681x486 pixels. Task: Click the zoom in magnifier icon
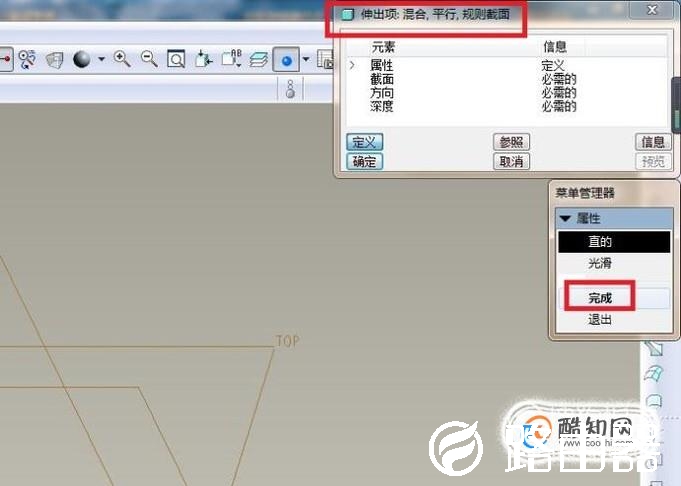coord(122,59)
